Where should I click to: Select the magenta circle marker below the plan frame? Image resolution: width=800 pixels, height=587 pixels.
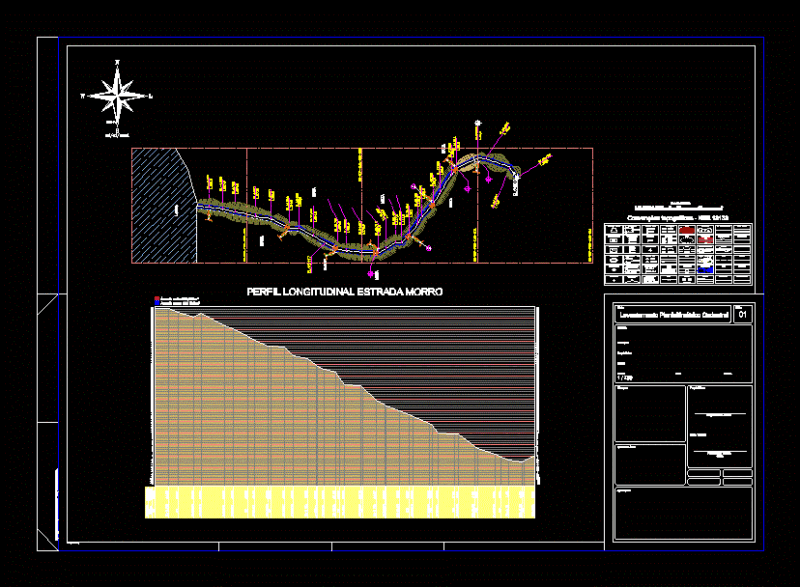[x=371, y=274]
